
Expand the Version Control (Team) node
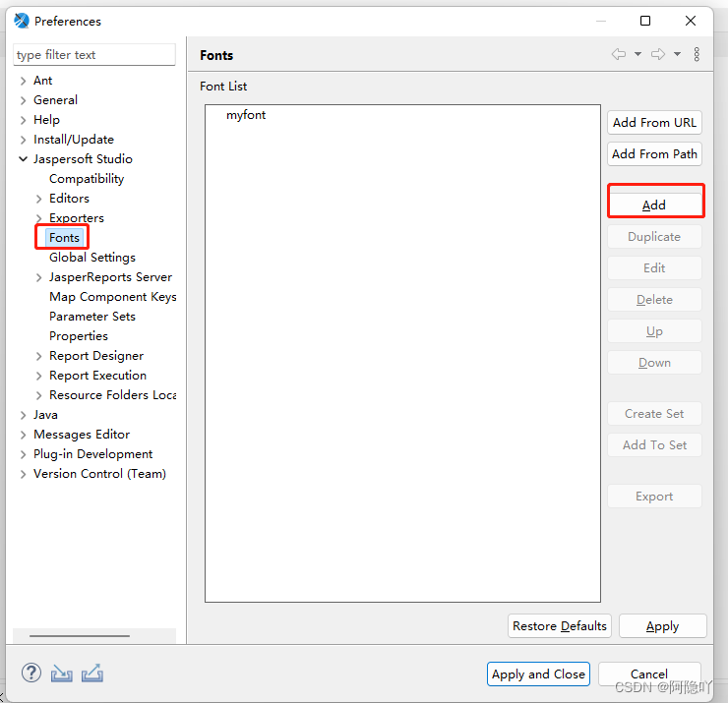coord(24,474)
